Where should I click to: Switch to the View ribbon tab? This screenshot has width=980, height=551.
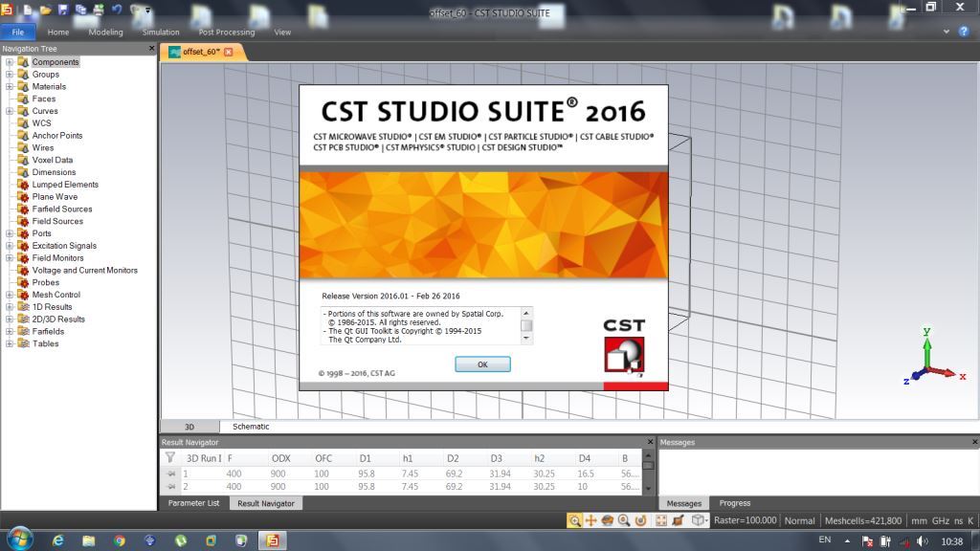(x=282, y=32)
